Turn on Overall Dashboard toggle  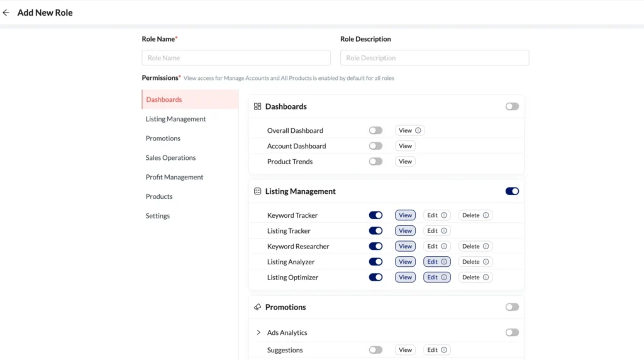[375, 130]
